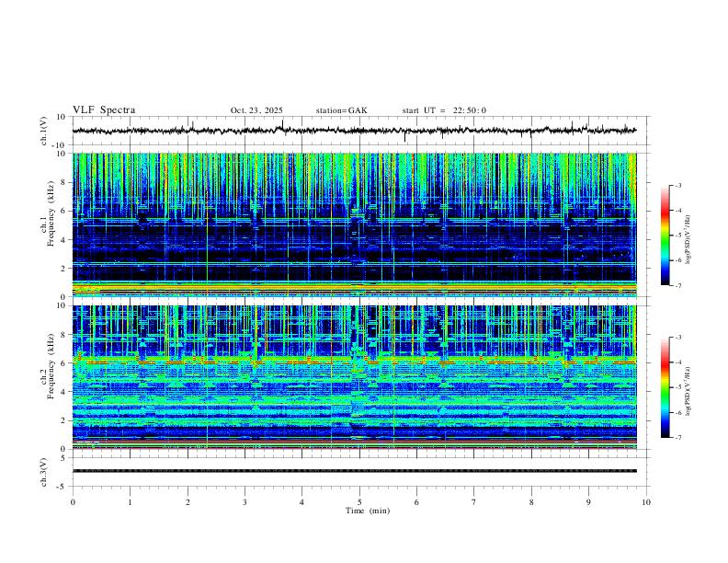Click the "4" tick on Time axis
This screenshot has width=728, height=563.
click(x=301, y=502)
